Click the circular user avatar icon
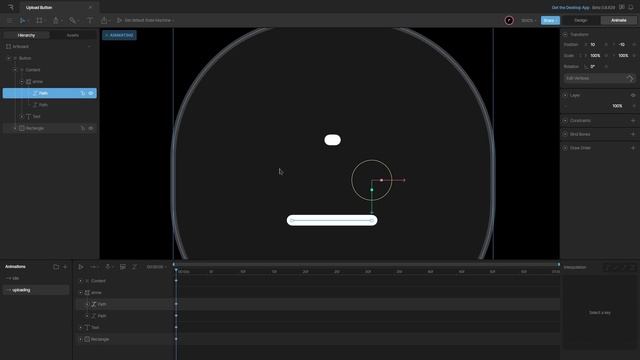 point(509,20)
